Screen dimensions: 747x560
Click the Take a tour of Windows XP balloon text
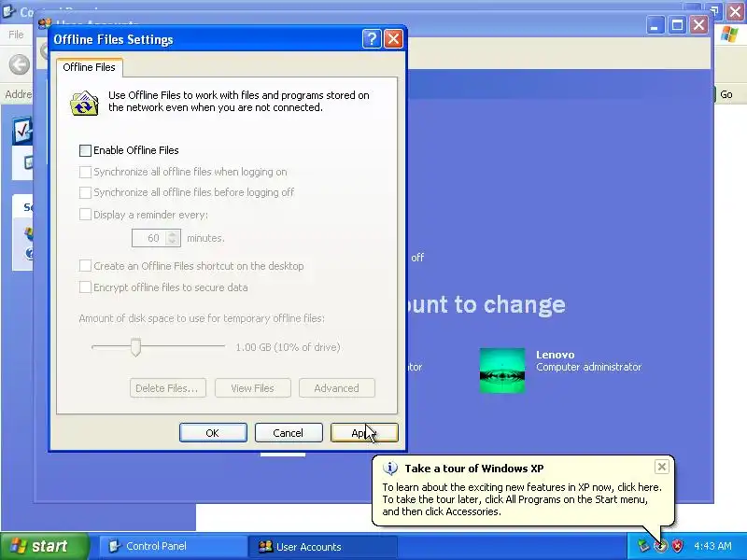pos(474,469)
